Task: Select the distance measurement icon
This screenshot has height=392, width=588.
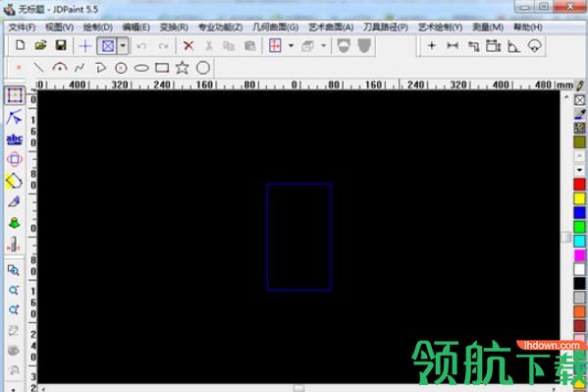Action: point(453,46)
